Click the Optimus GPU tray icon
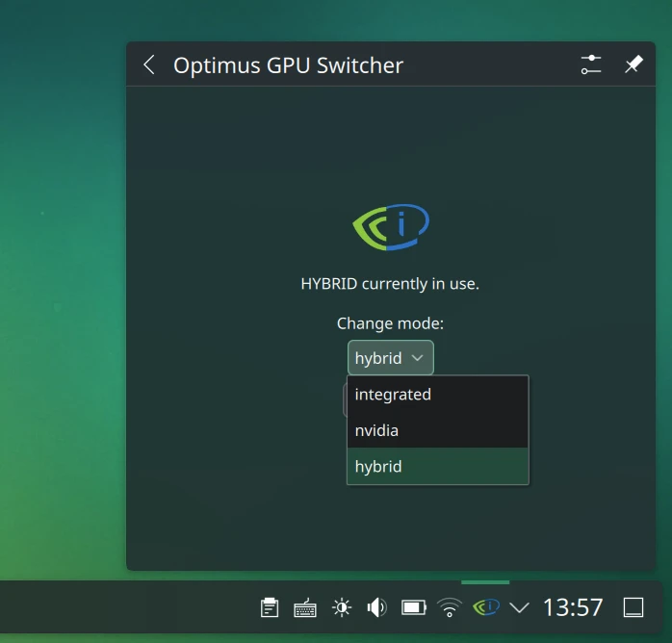This screenshot has height=643, width=672. point(485,607)
